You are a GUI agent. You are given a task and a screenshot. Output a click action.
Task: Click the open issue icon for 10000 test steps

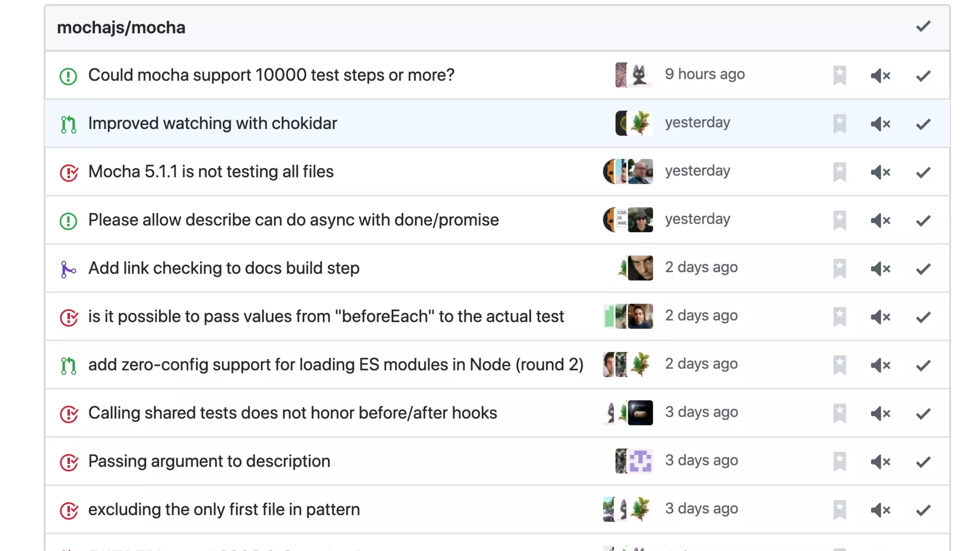click(68, 76)
